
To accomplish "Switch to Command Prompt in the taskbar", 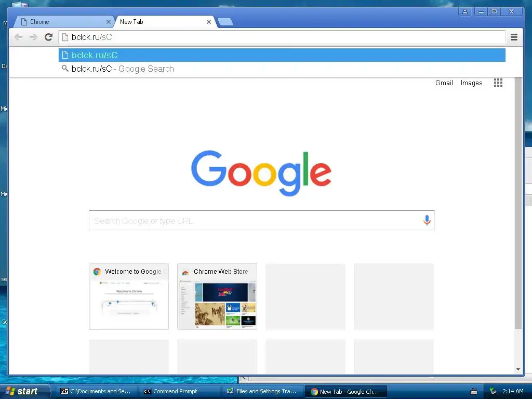I will pyautogui.click(x=179, y=391).
